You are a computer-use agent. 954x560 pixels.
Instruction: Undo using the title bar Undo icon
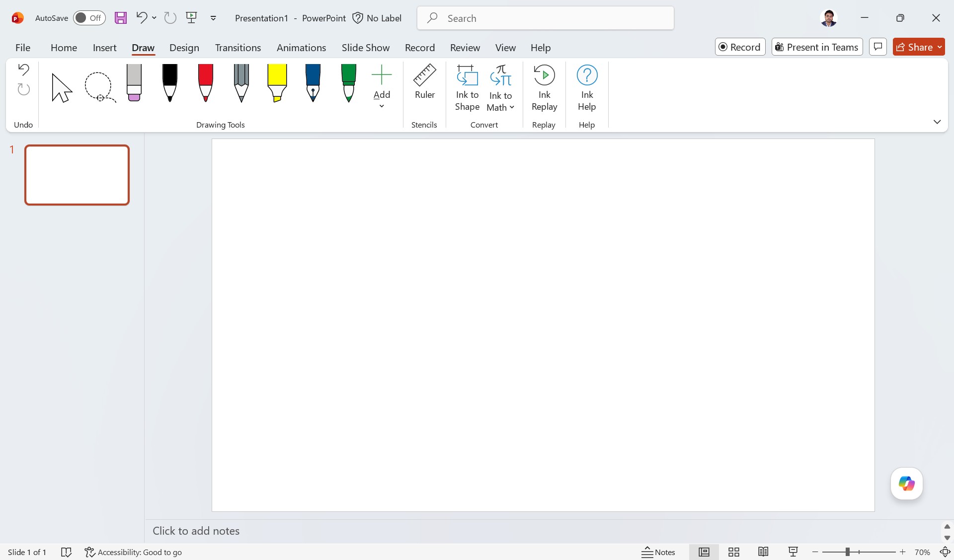142,18
